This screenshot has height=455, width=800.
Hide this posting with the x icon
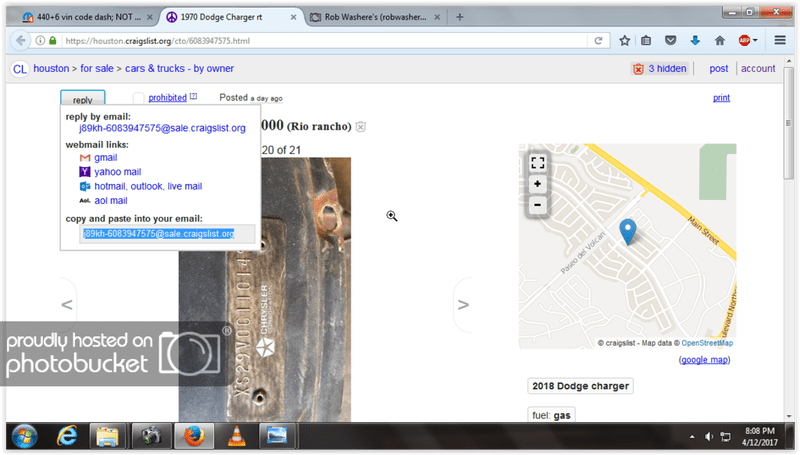click(361, 127)
